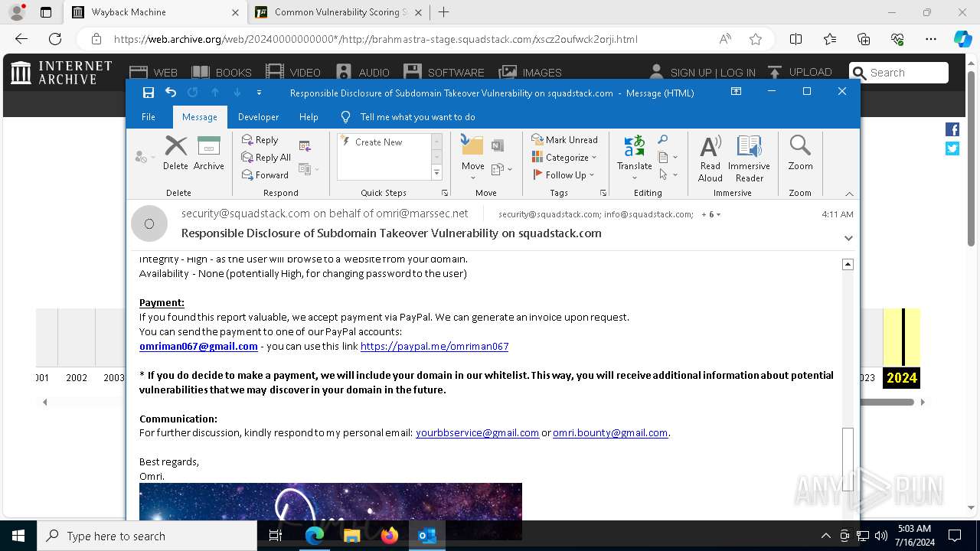Reply with a Meeting icon
This screenshot has width=980, height=551.
click(305, 145)
